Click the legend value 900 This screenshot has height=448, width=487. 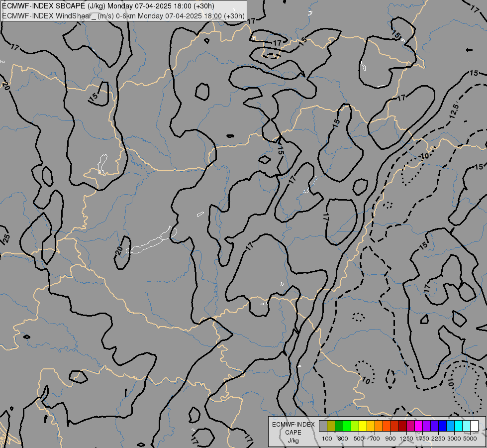point(390,439)
